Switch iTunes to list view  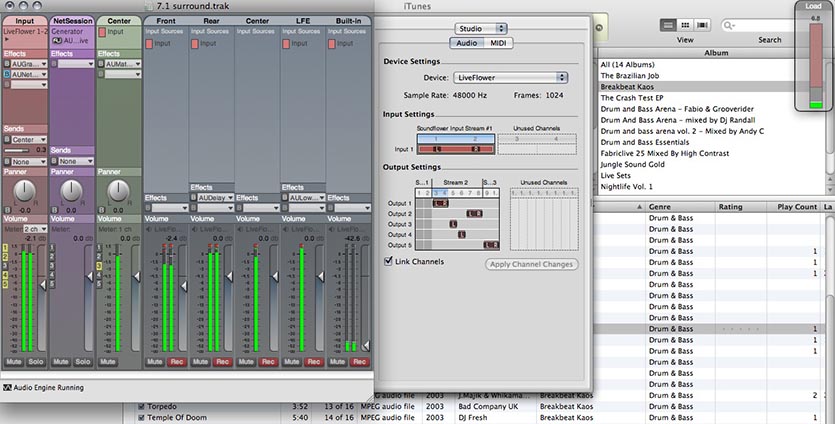click(669, 25)
